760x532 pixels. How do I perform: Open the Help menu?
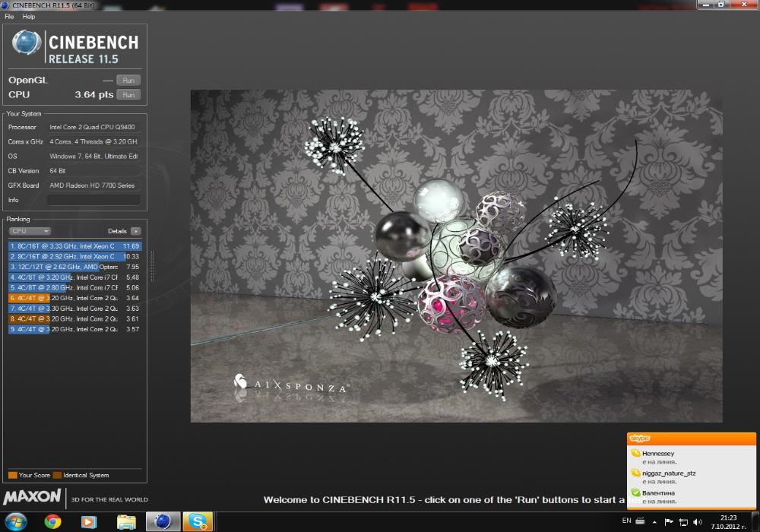(x=29, y=17)
